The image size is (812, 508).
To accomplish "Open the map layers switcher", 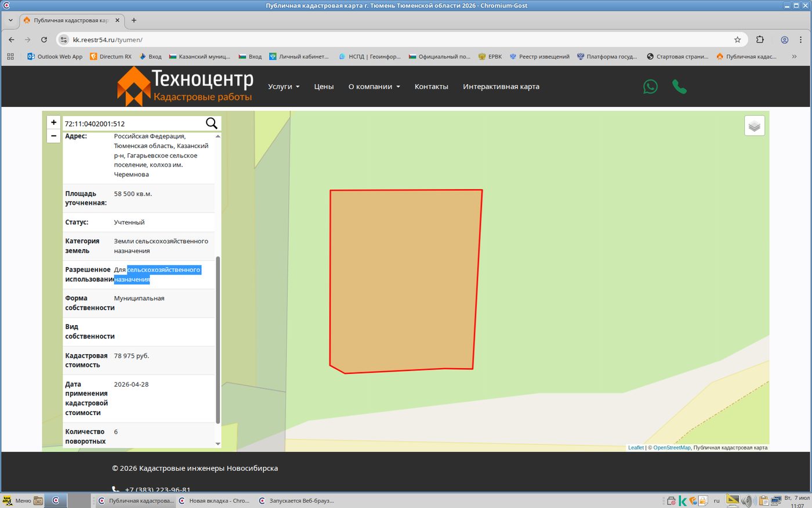I will point(755,125).
